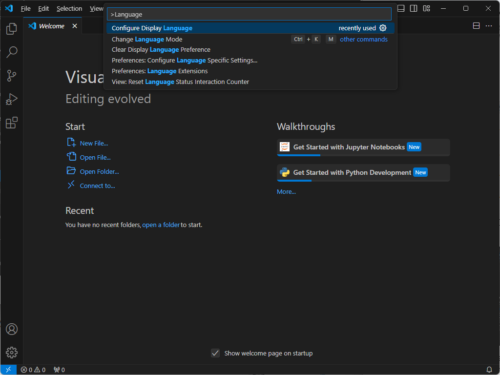Click the recently used label
This screenshot has height=375, width=500.
[357, 28]
